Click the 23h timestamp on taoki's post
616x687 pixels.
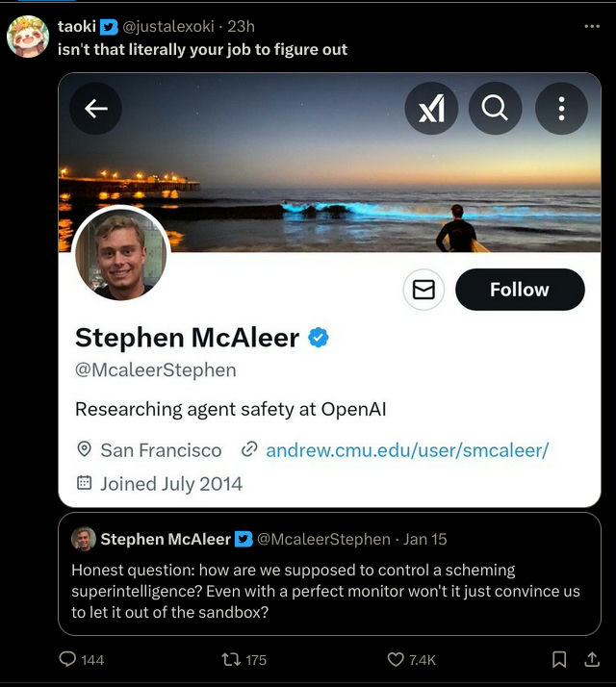[x=241, y=26]
